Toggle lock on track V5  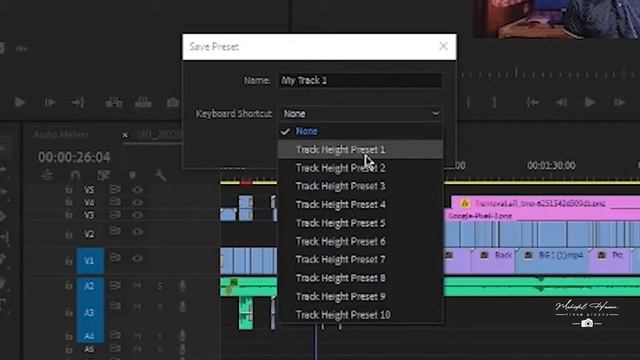pos(69,190)
